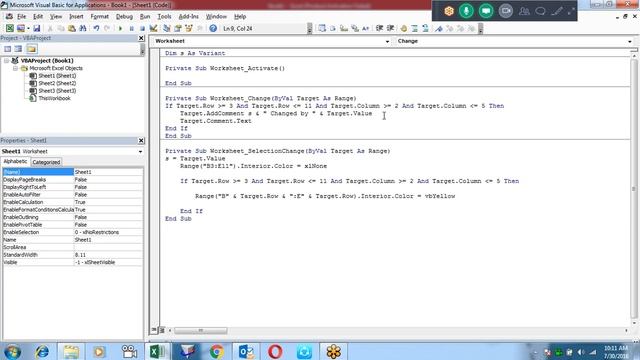Image resolution: width=640 pixels, height=360 pixels.
Task: Click View Code in Project panel
Action: (x=7, y=49)
